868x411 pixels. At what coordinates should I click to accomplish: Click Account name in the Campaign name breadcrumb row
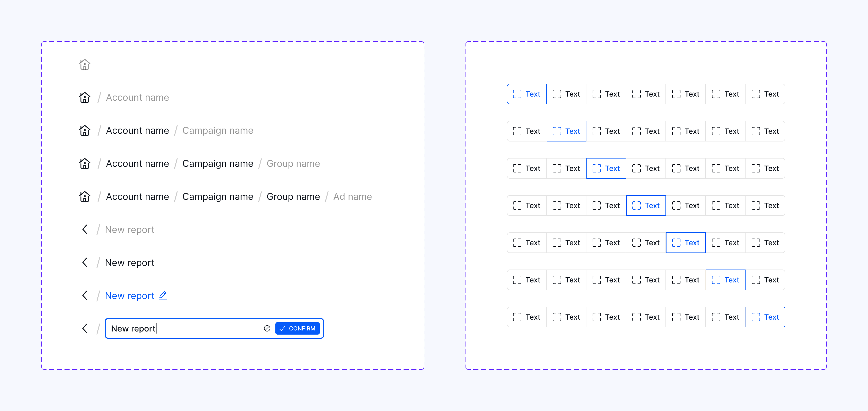point(137,131)
